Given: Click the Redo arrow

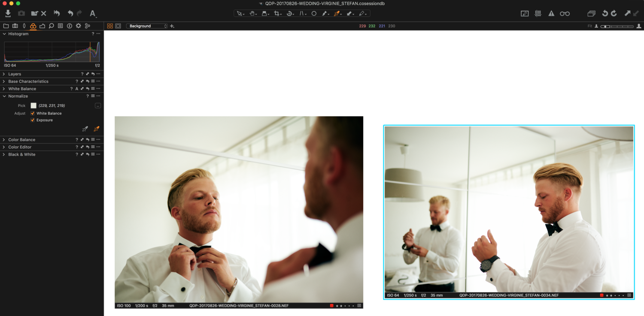Looking at the screenshot, I should coord(79,13).
